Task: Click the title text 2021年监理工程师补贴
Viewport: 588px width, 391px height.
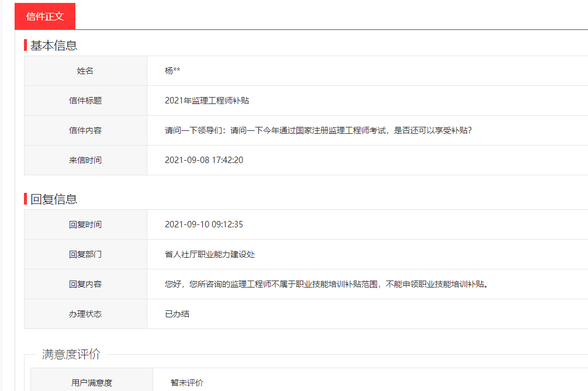Action: (x=207, y=101)
